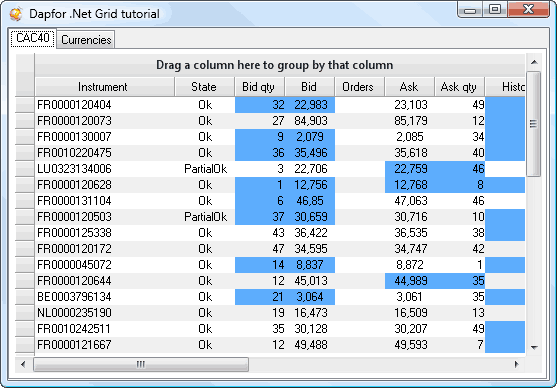Image resolution: width=557 pixels, height=388 pixels.
Task: Click ask value 30,207
Action: (411, 329)
